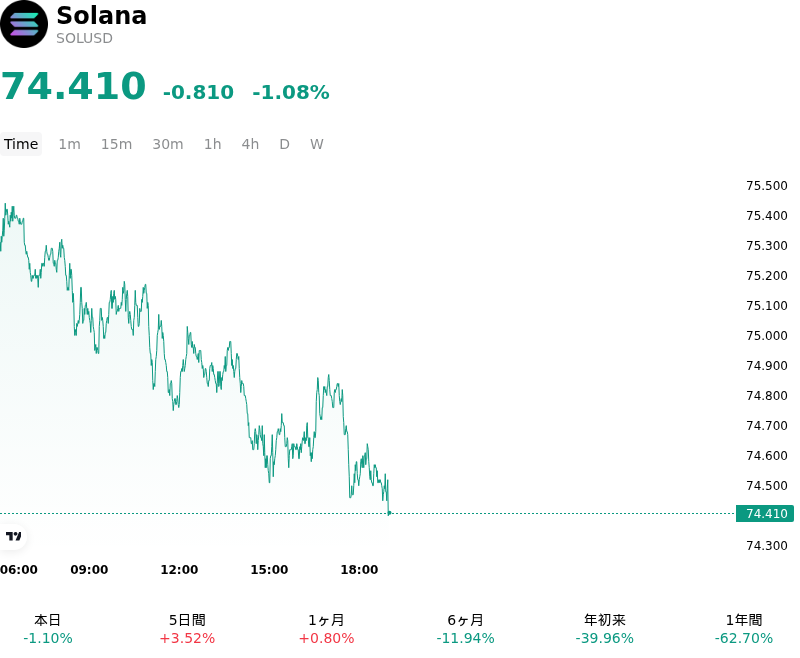800x658 pixels.
Task: Open the TradingView logo badge
Action: click(x=13, y=536)
